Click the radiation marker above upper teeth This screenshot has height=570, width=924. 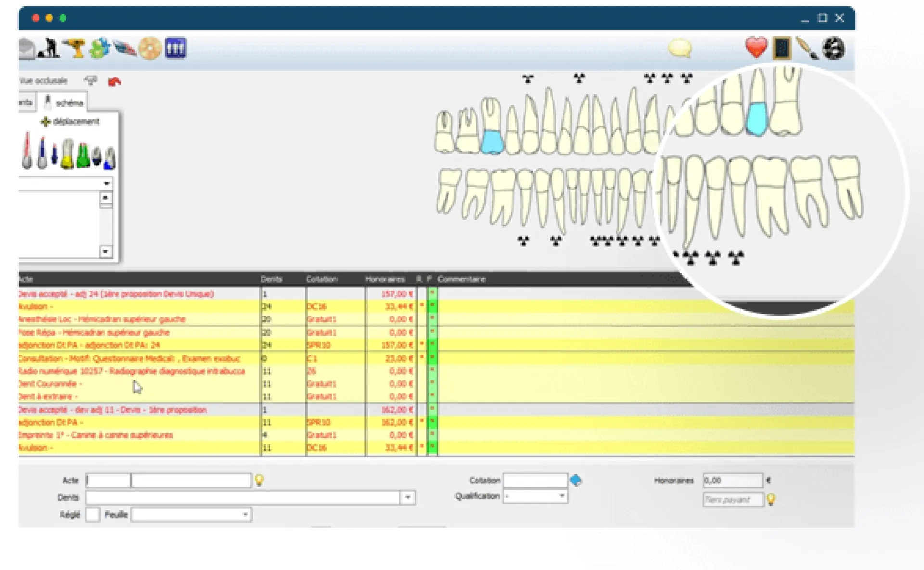click(528, 78)
